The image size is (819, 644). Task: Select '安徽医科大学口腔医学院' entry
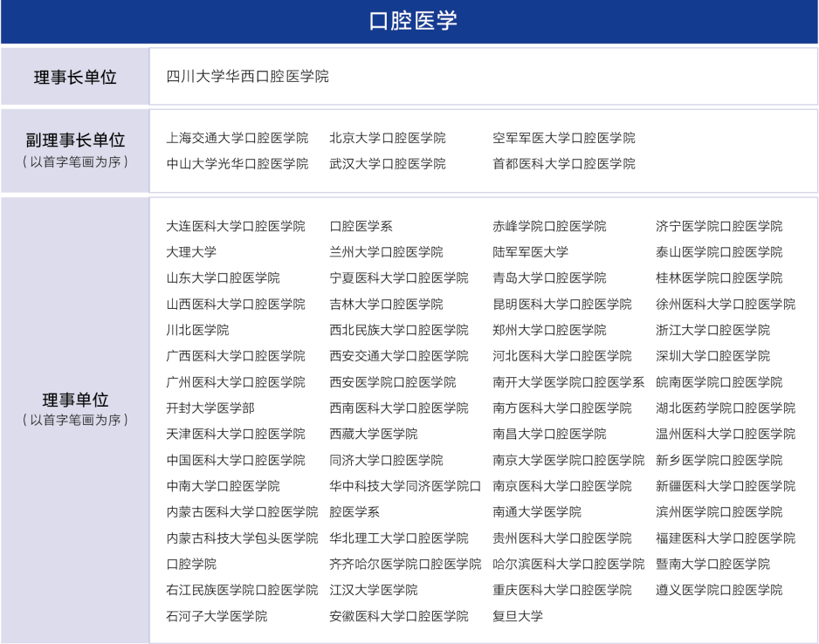click(399, 616)
